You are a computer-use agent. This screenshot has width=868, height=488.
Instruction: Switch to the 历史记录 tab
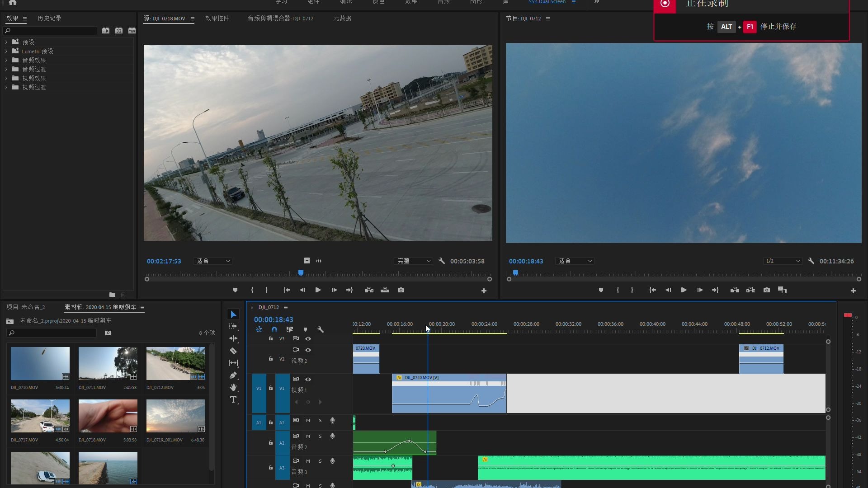coord(49,18)
